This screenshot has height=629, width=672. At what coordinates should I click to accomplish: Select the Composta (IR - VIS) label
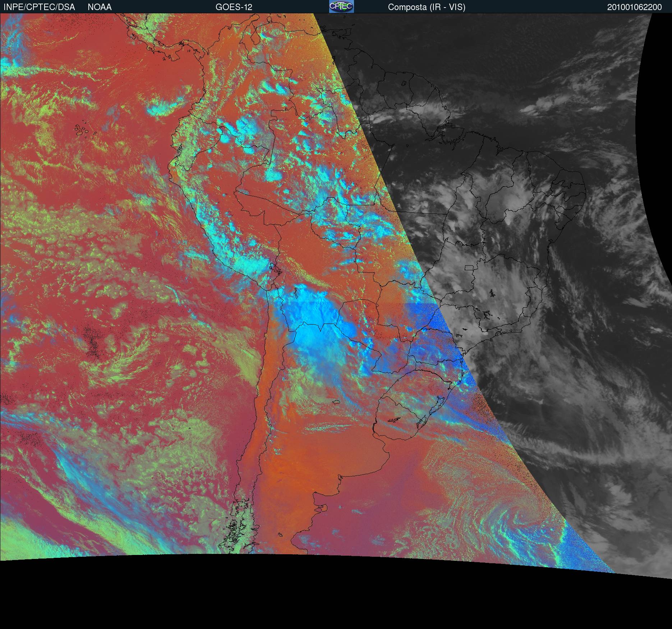427,7
